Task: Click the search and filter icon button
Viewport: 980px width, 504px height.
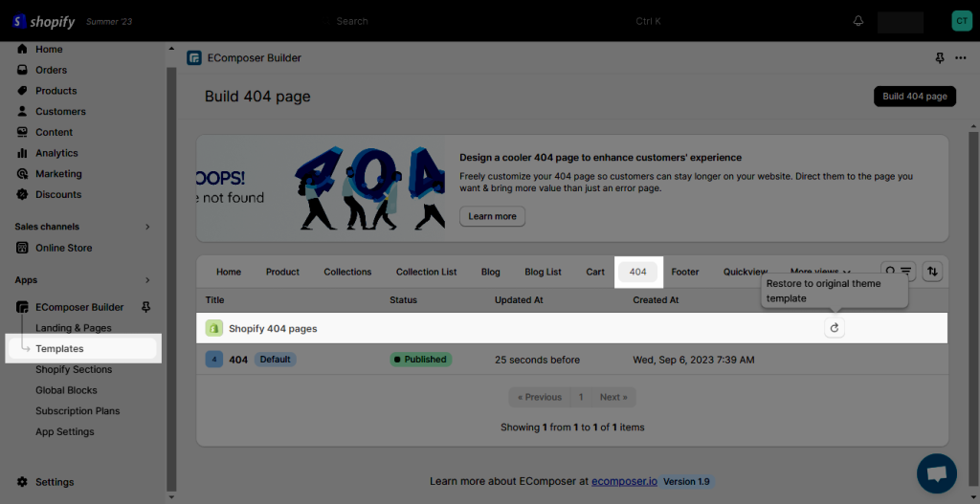Action: (898, 272)
